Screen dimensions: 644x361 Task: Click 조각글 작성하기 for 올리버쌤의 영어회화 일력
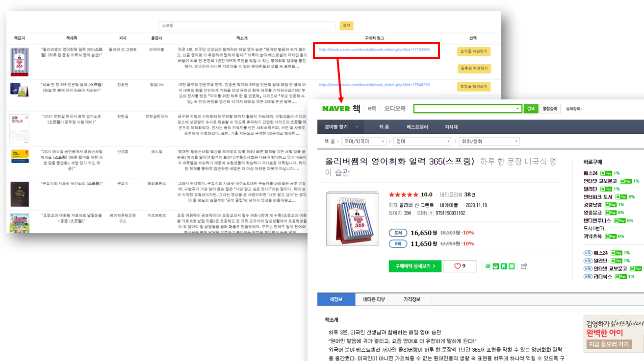(474, 51)
